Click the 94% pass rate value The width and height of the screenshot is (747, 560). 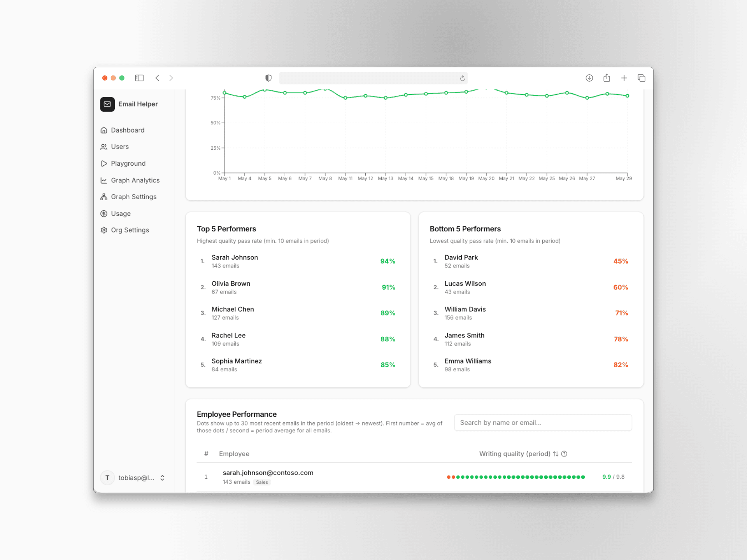coord(388,261)
